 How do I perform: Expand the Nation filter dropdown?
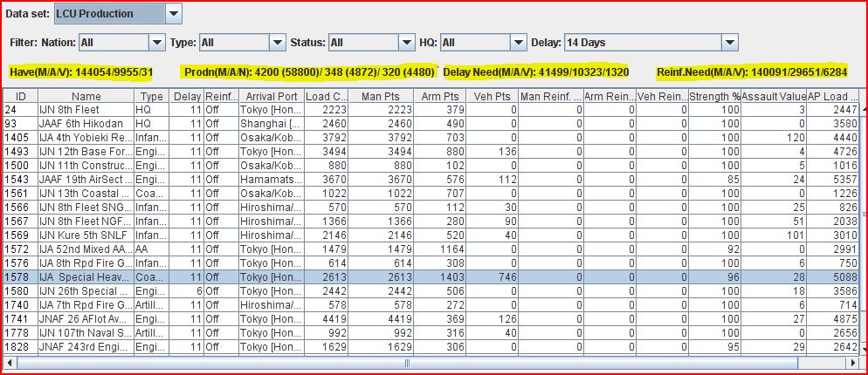tap(156, 42)
